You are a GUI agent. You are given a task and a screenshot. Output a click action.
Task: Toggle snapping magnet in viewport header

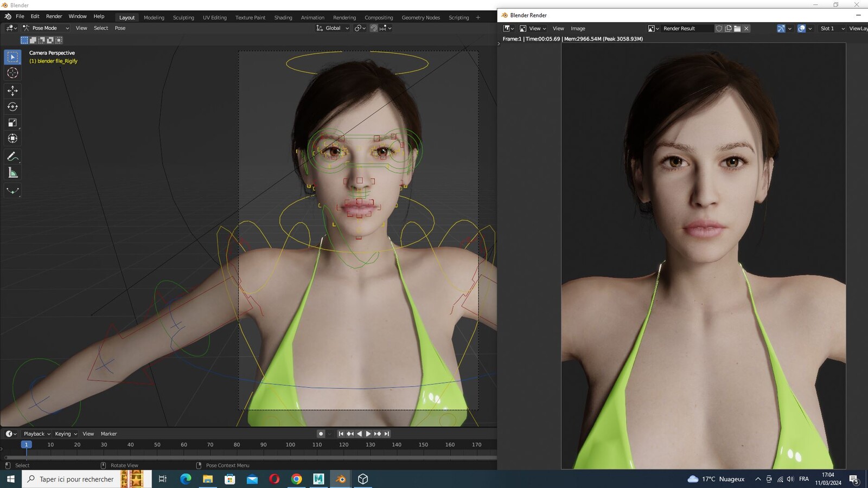click(374, 28)
